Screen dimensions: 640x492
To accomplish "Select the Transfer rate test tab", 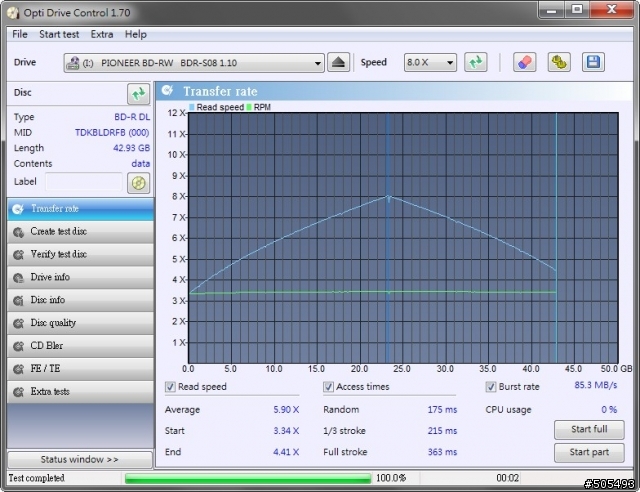I will coord(80,209).
